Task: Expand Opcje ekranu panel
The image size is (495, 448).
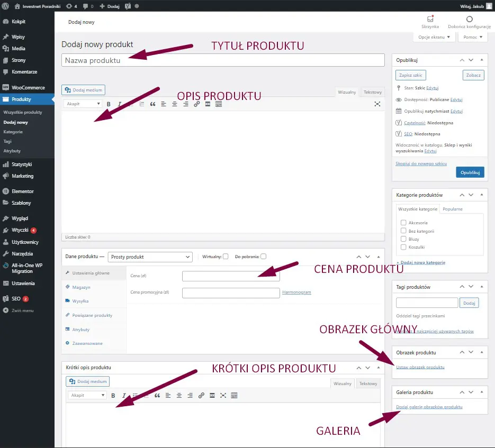Action: [434, 38]
